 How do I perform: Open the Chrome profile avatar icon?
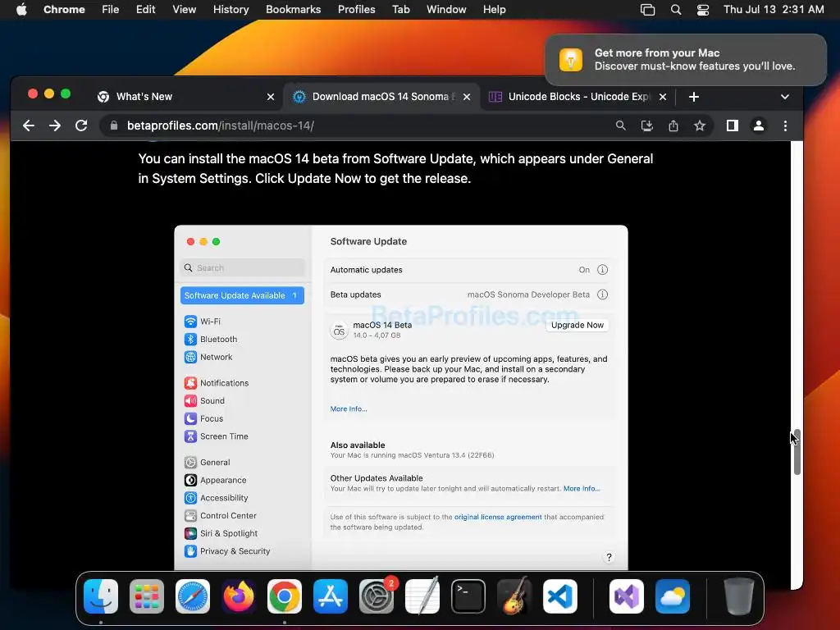click(x=759, y=126)
